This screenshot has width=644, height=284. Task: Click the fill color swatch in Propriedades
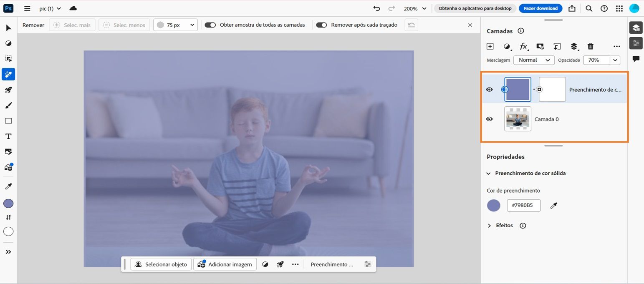pyautogui.click(x=493, y=205)
